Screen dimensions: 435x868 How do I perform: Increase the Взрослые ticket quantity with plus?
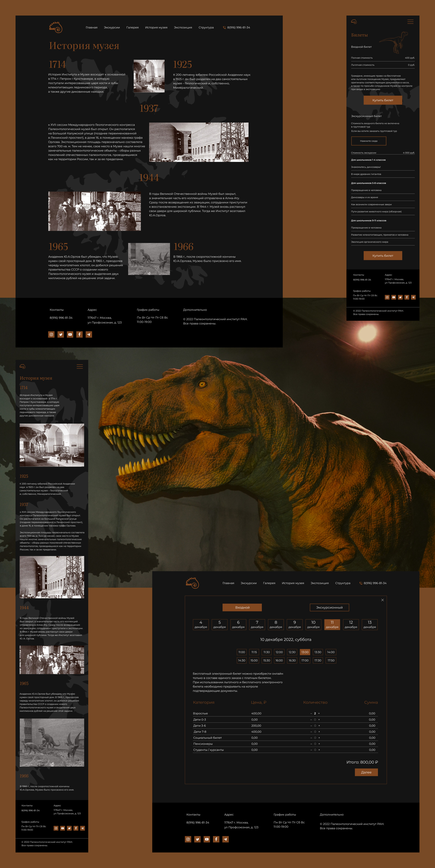coord(319,713)
